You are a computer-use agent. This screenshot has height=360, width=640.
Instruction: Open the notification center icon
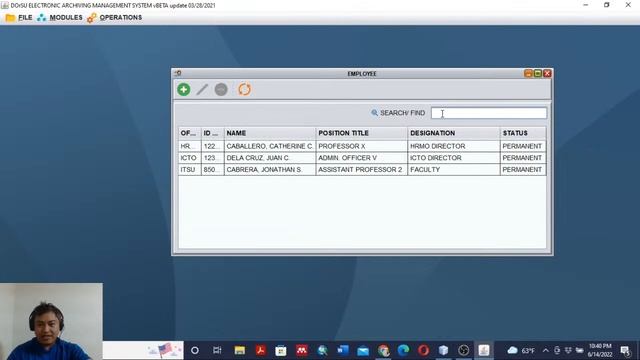pos(625,350)
